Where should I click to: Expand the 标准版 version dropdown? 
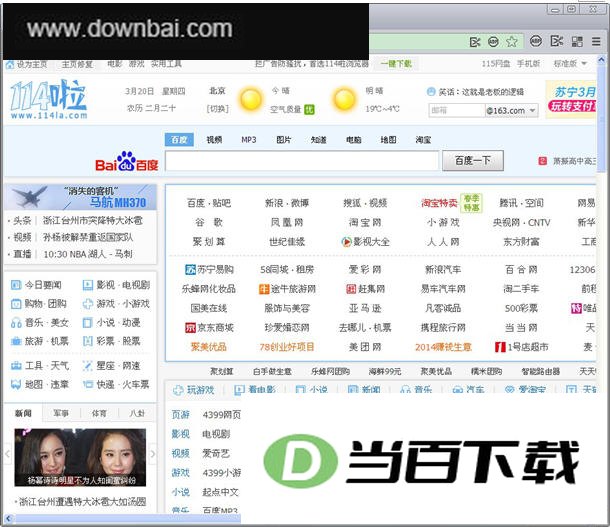(x=570, y=63)
